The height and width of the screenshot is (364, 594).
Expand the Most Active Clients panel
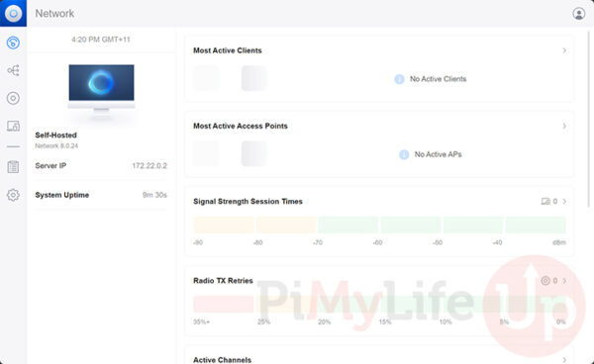pyautogui.click(x=564, y=50)
